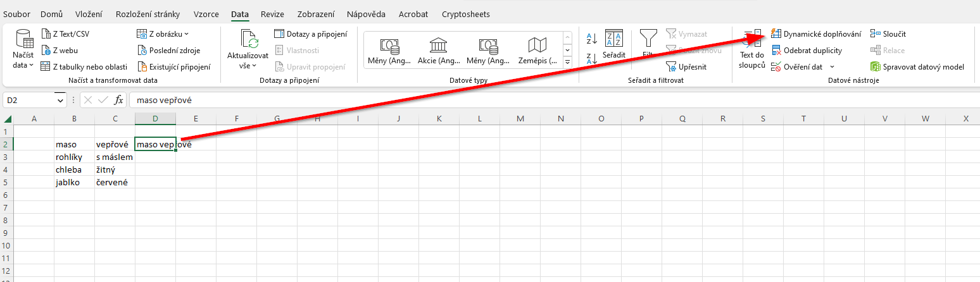Click Existující připojení button
The image size is (980, 282).
click(175, 67)
